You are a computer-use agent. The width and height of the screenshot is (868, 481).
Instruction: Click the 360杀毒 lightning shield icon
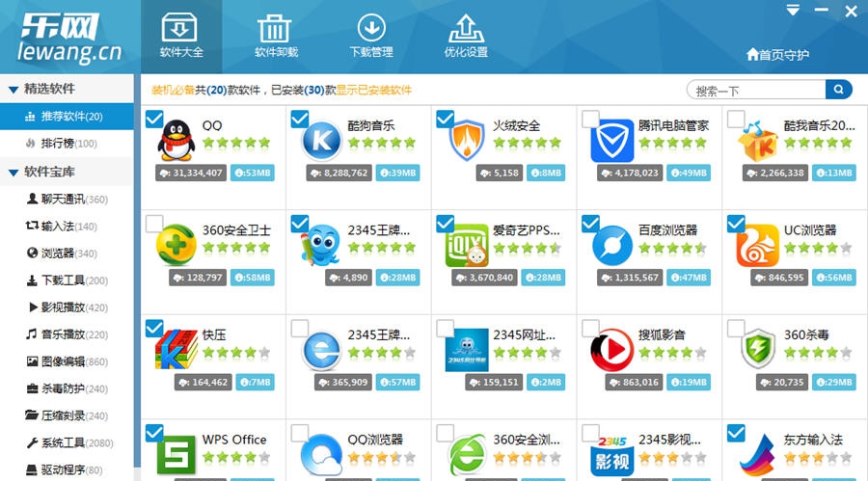point(758,349)
